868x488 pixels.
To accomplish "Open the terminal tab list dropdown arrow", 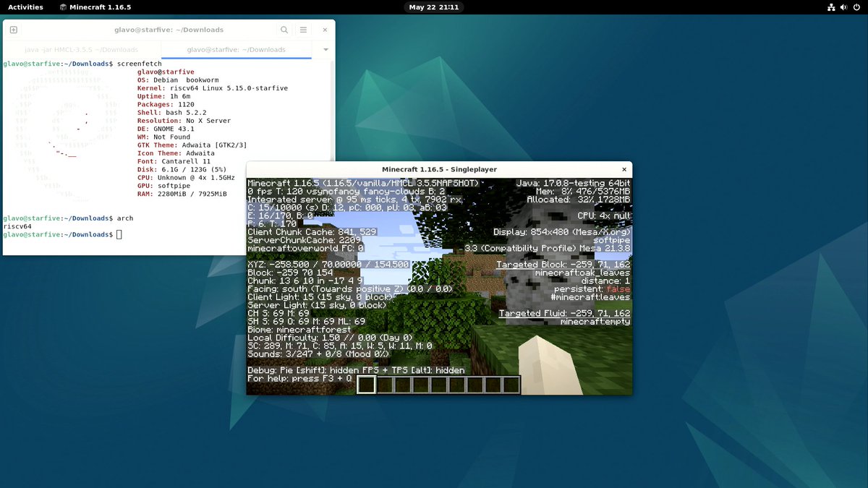I will [x=323, y=50].
